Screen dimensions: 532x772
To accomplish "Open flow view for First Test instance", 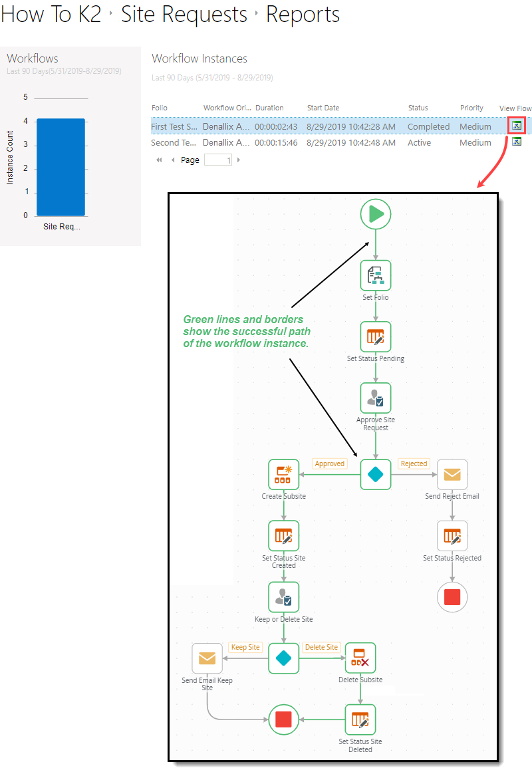I will point(517,126).
